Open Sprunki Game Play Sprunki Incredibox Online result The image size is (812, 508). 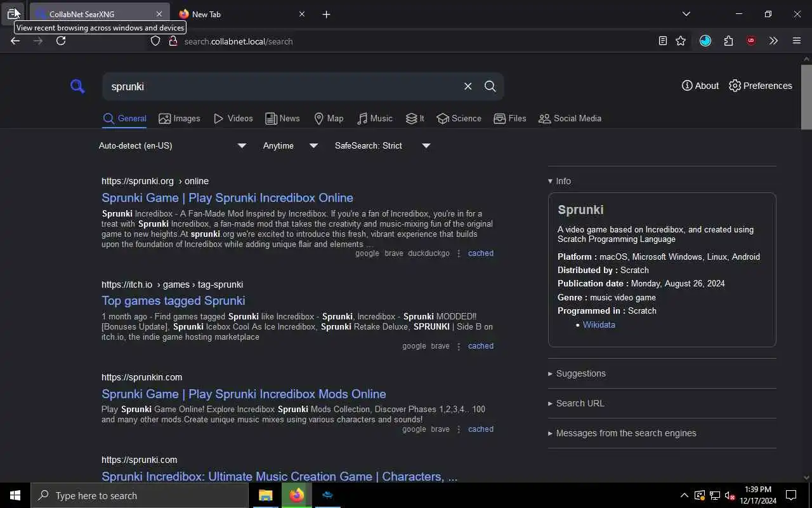point(227,197)
